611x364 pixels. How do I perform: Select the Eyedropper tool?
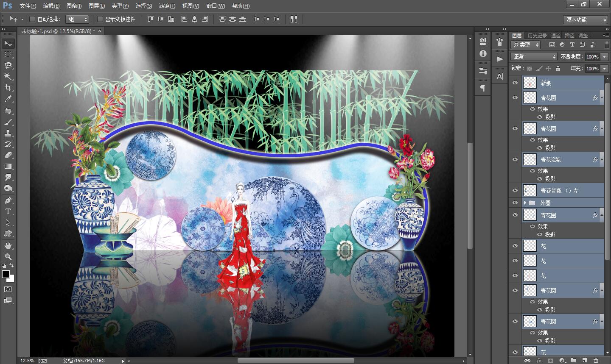[8, 99]
